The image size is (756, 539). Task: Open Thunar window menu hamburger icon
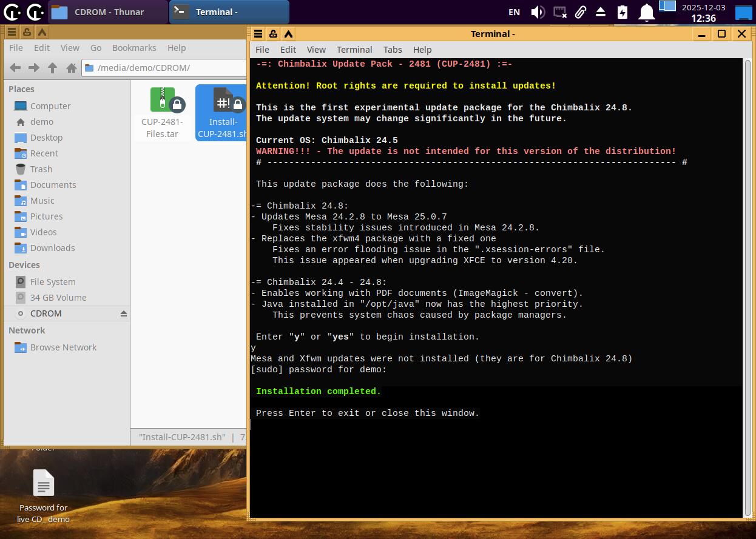tap(12, 32)
